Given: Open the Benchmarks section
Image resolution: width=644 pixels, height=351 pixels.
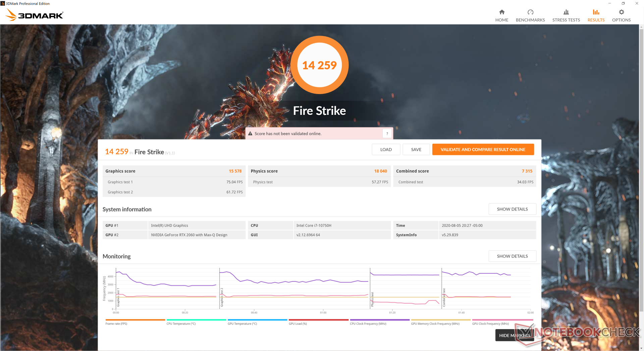Looking at the screenshot, I should click(x=530, y=16).
